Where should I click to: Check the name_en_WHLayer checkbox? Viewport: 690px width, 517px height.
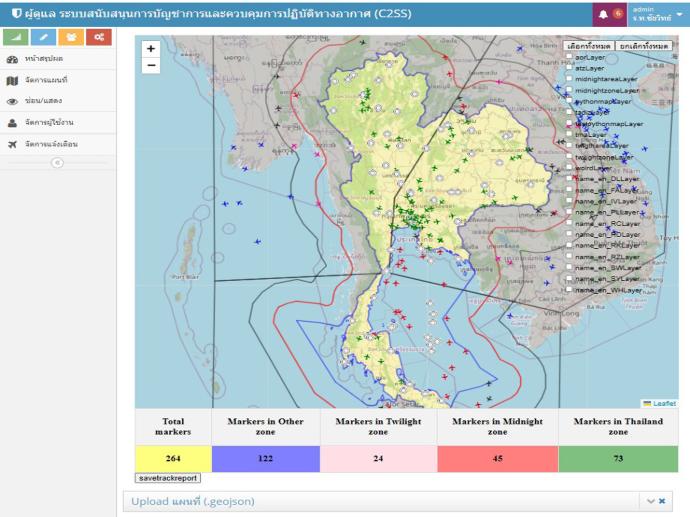tap(569, 290)
